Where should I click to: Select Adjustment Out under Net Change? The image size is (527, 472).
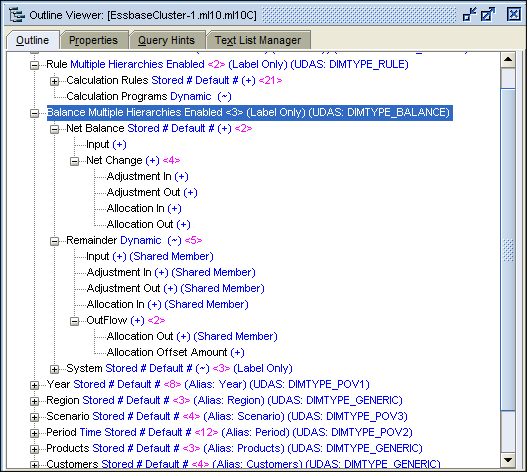pyautogui.click(x=152, y=192)
